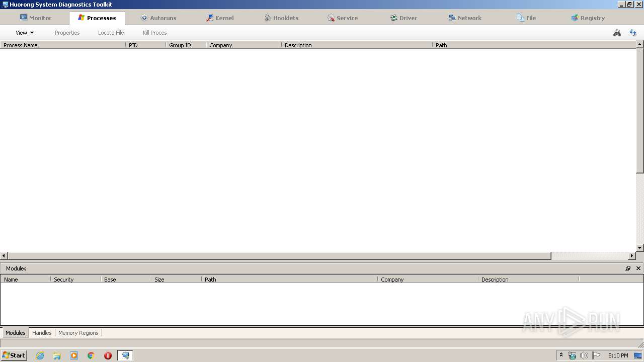The height and width of the screenshot is (362, 644).
Task: Launch Internet Explorer from taskbar
Action: coord(40,355)
